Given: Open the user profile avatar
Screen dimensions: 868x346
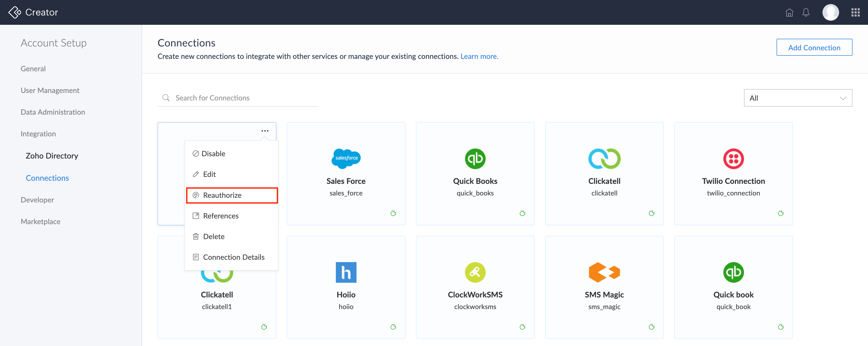Looking at the screenshot, I should point(831,12).
